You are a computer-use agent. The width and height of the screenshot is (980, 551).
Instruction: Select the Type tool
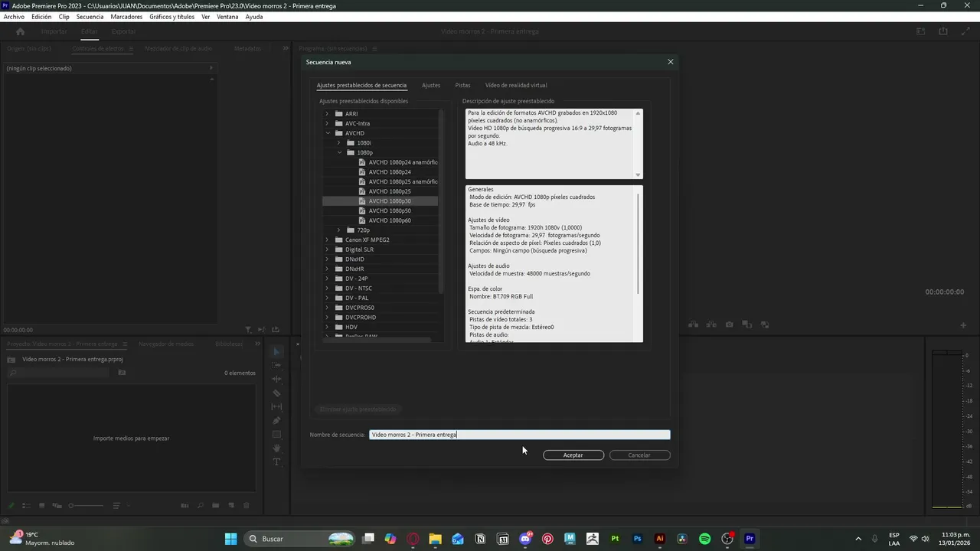[277, 461]
